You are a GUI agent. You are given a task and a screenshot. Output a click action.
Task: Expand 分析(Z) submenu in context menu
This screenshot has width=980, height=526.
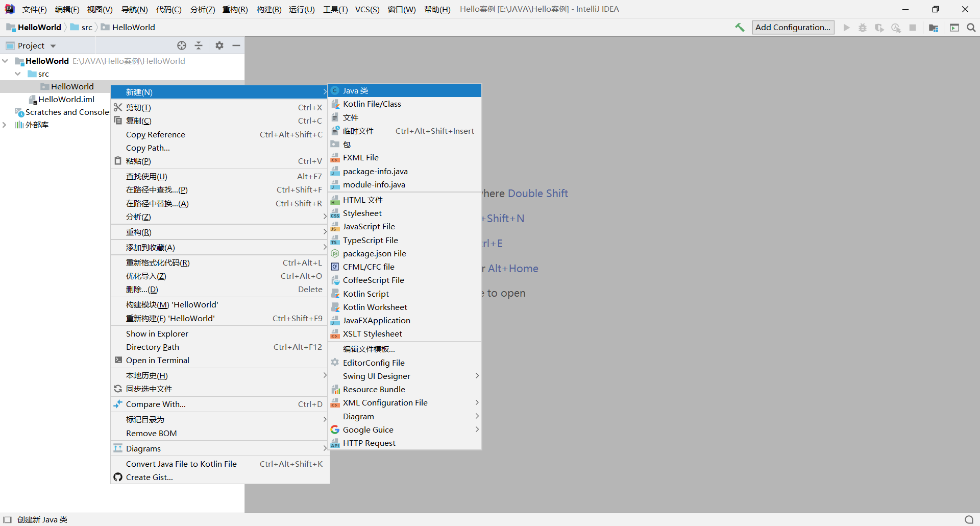tap(220, 217)
